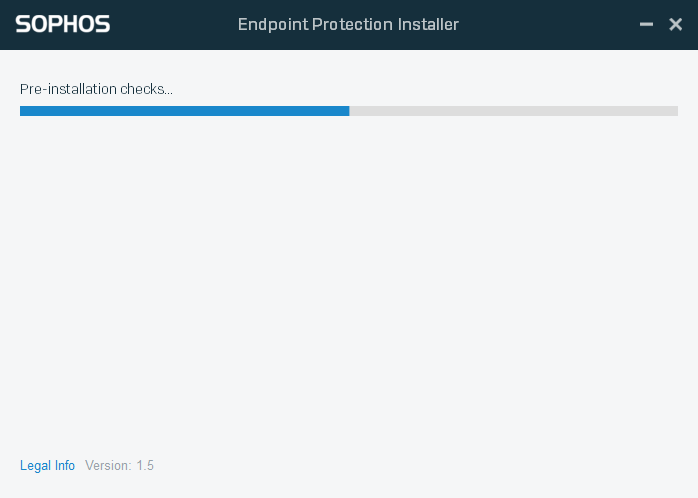Screen dimensions: 698x498
Task: Click the gray unfilled progress bar section
Action: click(x=513, y=111)
